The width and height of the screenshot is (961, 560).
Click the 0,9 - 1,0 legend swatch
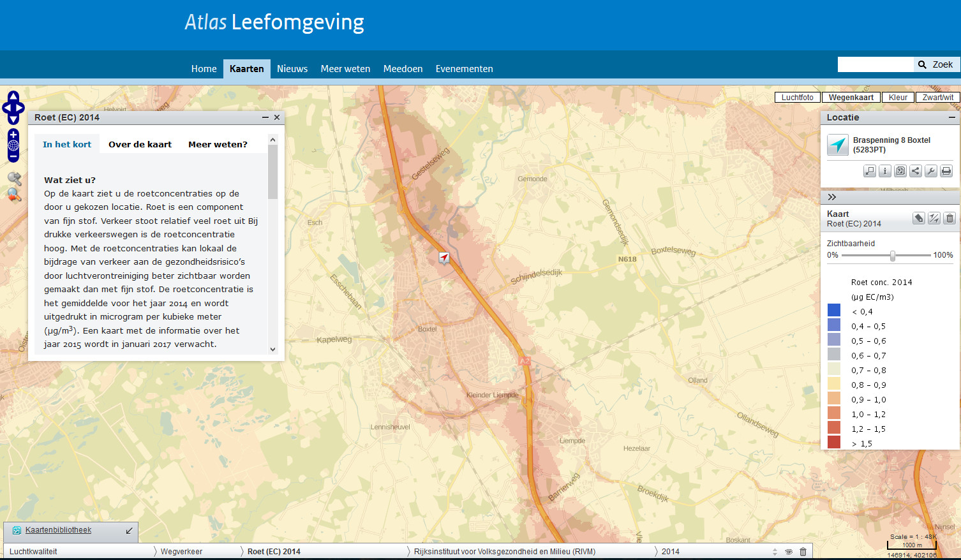834,398
